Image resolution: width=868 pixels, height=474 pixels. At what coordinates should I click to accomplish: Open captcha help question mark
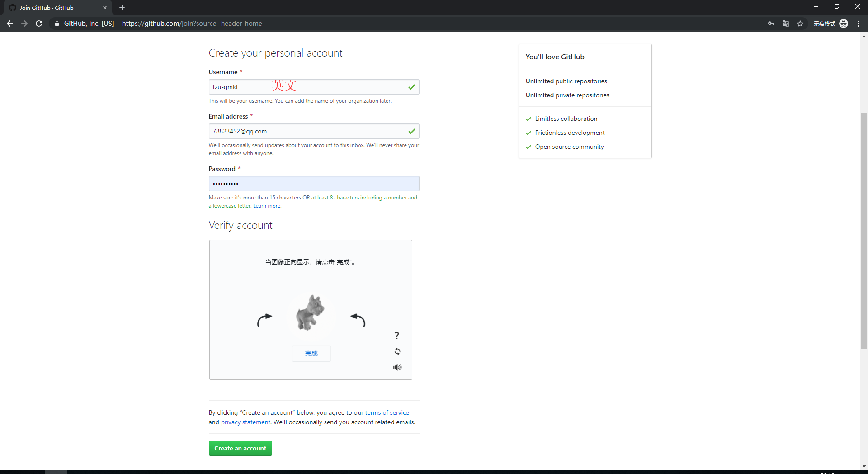click(397, 335)
